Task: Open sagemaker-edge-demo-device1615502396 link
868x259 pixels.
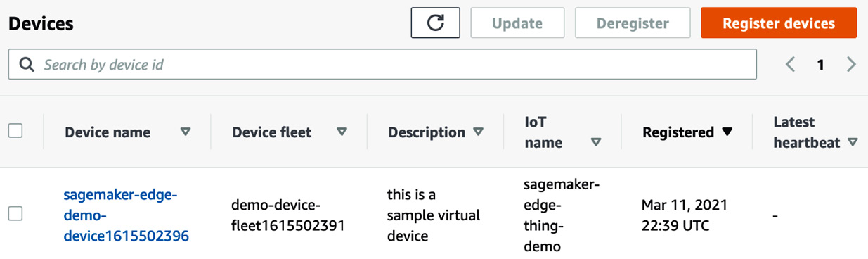Action: (x=126, y=215)
